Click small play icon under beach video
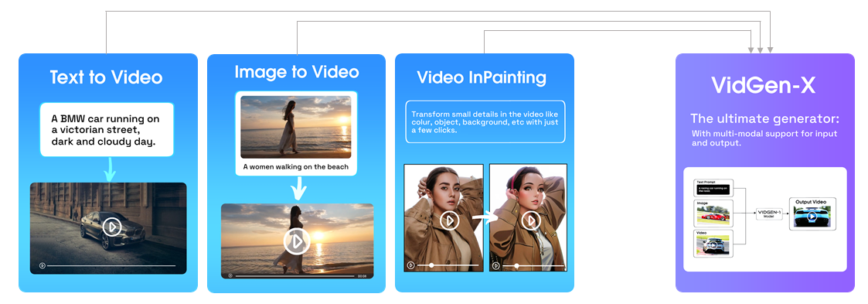Image resolution: width=868 pixels, height=304 pixels. [230, 275]
